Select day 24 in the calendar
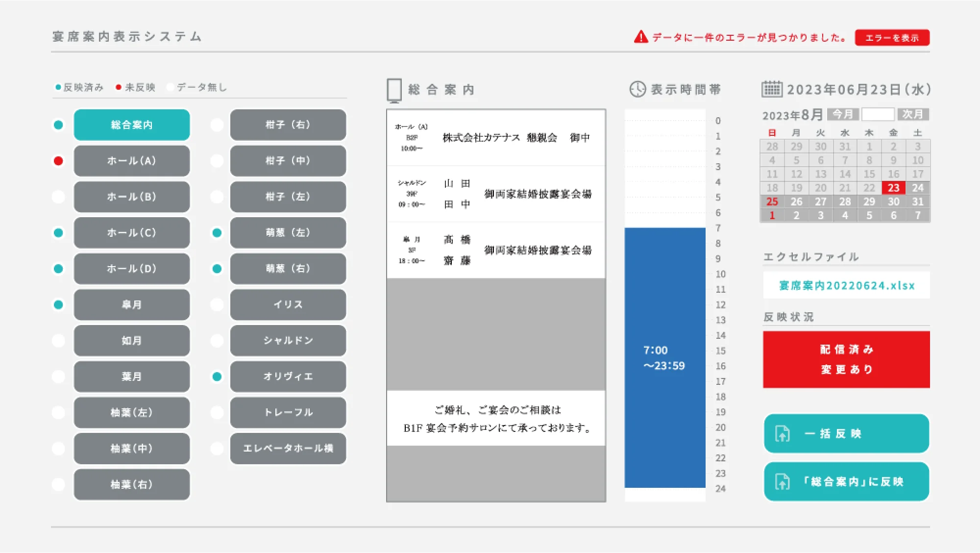980x553 pixels. [917, 188]
